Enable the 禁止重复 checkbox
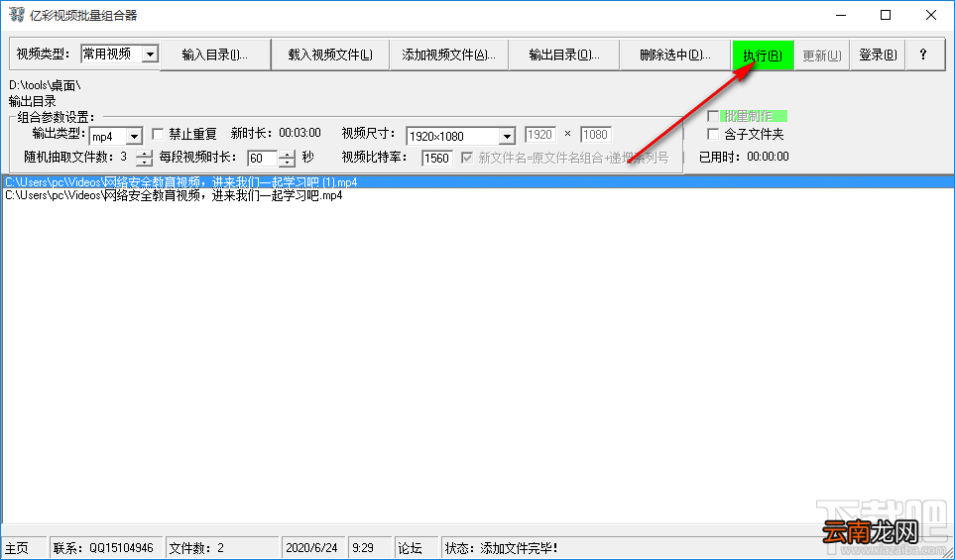This screenshot has width=955, height=560. 159,134
